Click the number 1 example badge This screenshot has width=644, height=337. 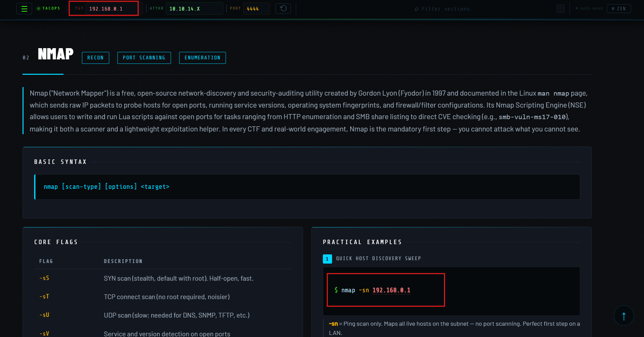click(327, 259)
